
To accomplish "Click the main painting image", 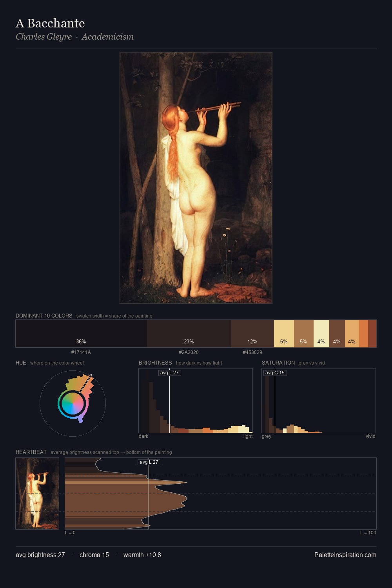I will pyautogui.click(x=196, y=178).
